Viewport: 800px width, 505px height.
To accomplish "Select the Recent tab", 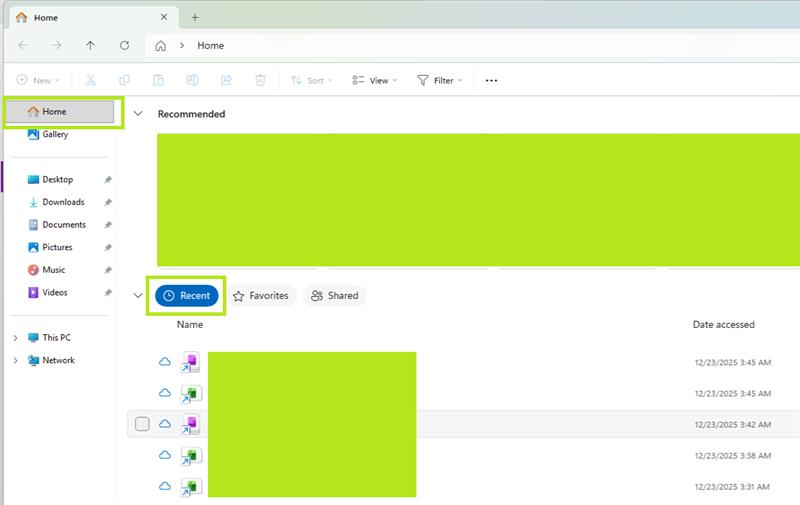I will (x=187, y=296).
